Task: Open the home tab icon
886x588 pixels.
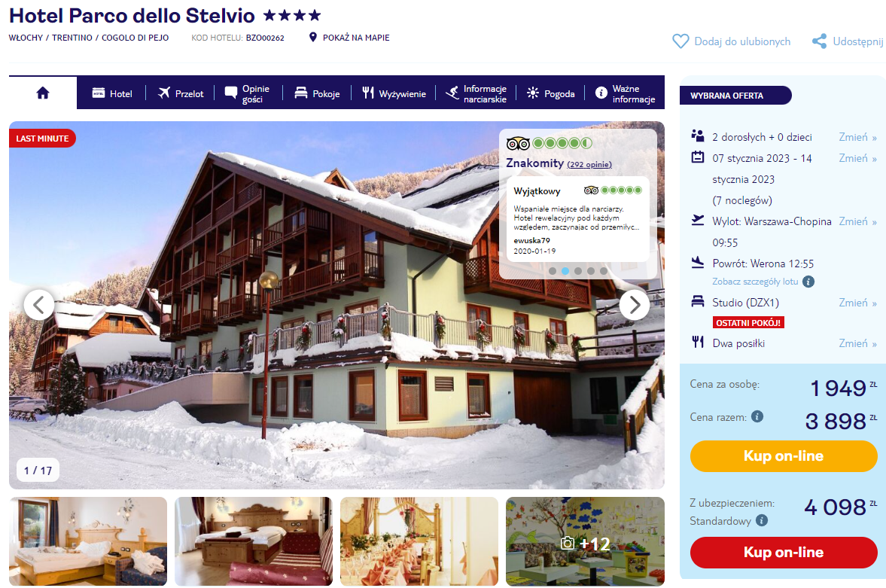Action: [x=43, y=93]
